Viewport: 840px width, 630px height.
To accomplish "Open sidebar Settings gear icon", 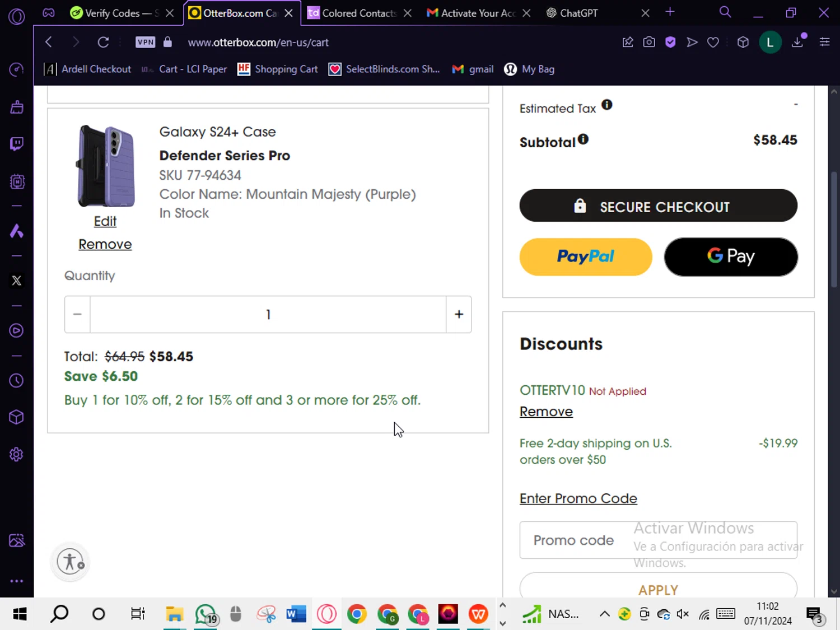I will [17, 454].
